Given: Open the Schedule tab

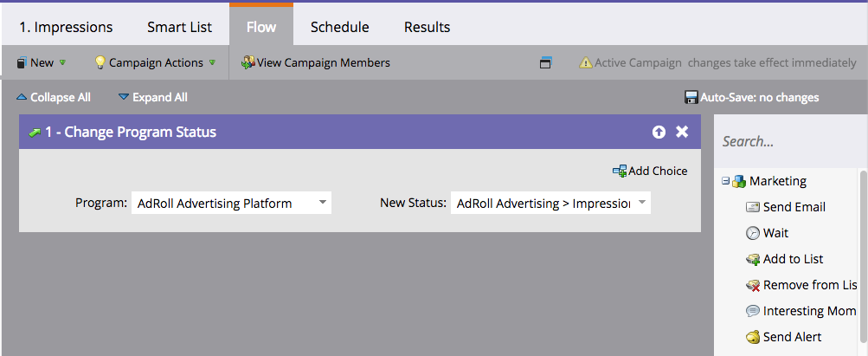Looking at the screenshot, I should click(x=339, y=27).
